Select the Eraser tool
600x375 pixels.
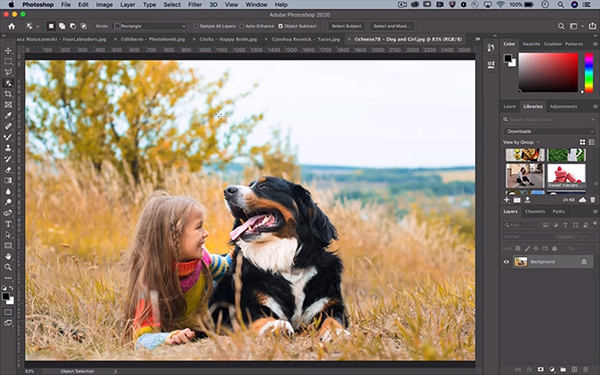(x=8, y=170)
